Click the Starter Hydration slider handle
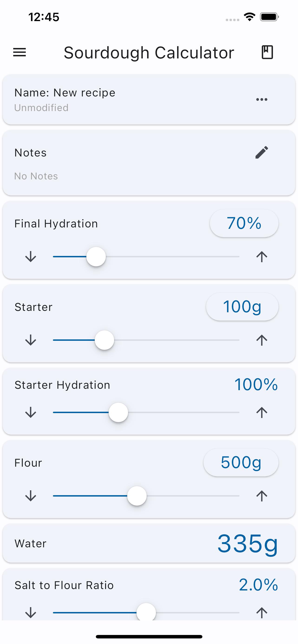The height and width of the screenshot is (644, 298). pos(118,412)
